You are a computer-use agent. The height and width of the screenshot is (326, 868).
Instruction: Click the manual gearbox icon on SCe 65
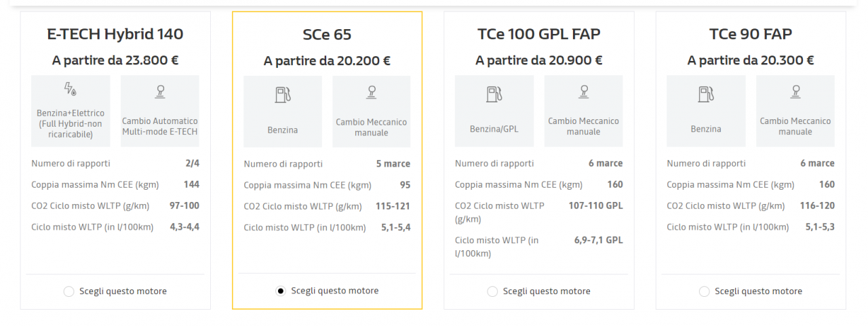coord(372,92)
